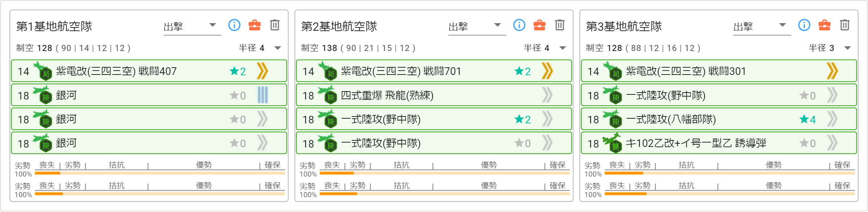Click the ★4 improvement on 一式陸攻(八幡部隊)
This screenshot has width=868, height=212.
(x=808, y=119)
